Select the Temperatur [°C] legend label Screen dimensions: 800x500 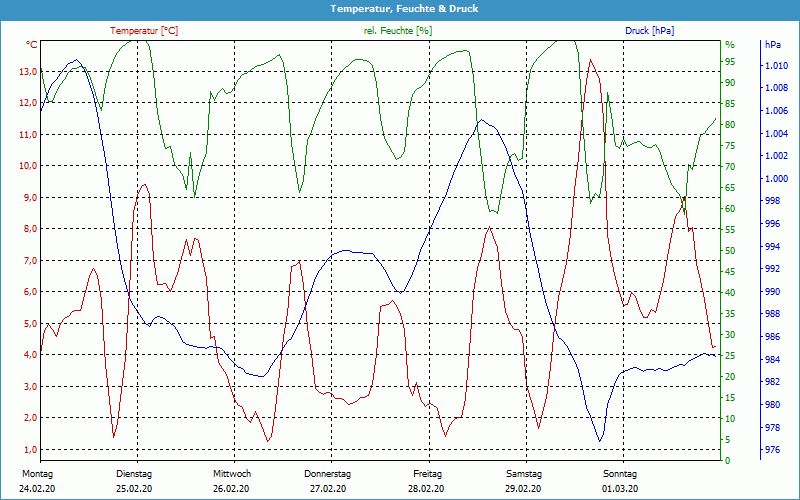(x=144, y=31)
